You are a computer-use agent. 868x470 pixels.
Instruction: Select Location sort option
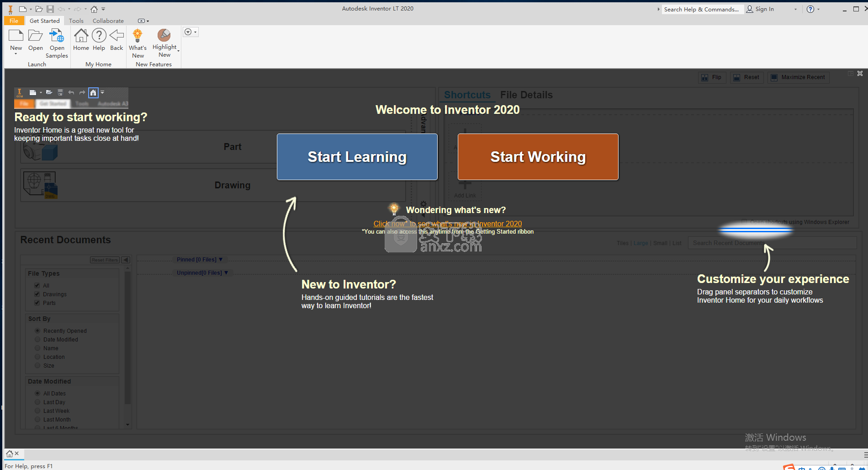click(37, 357)
